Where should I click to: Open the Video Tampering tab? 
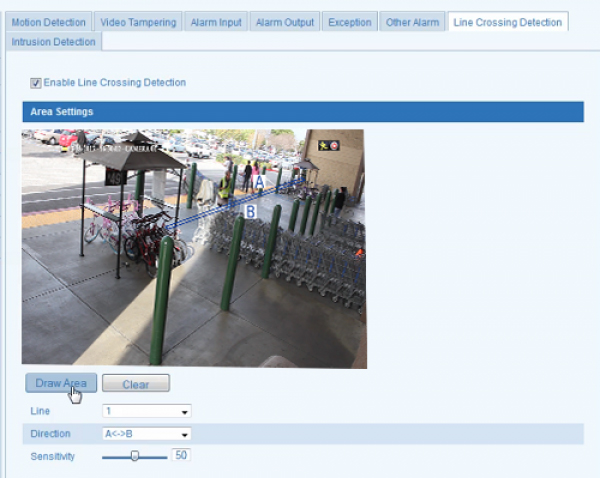click(x=139, y=22)
